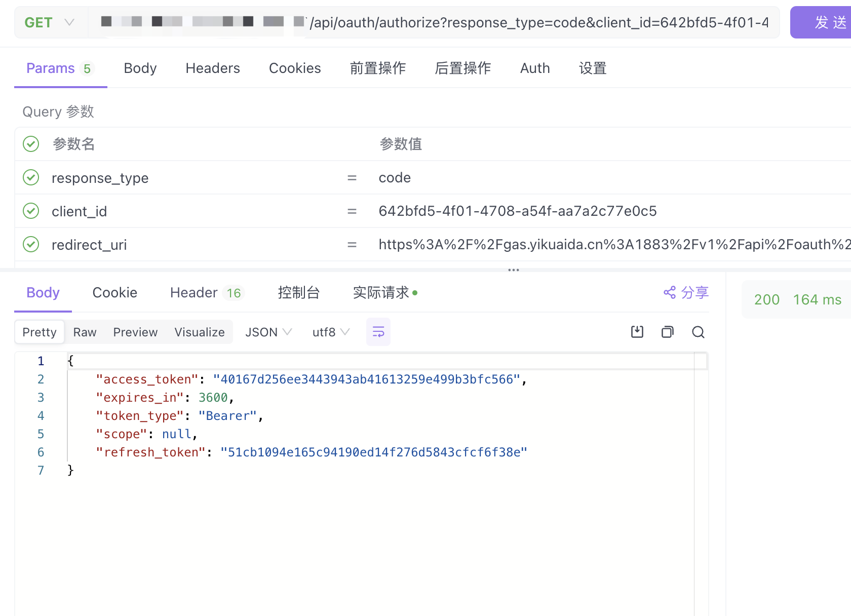Toggle the client_id parameter checkbox
This screenshot has height=616, width=851.
31,211
